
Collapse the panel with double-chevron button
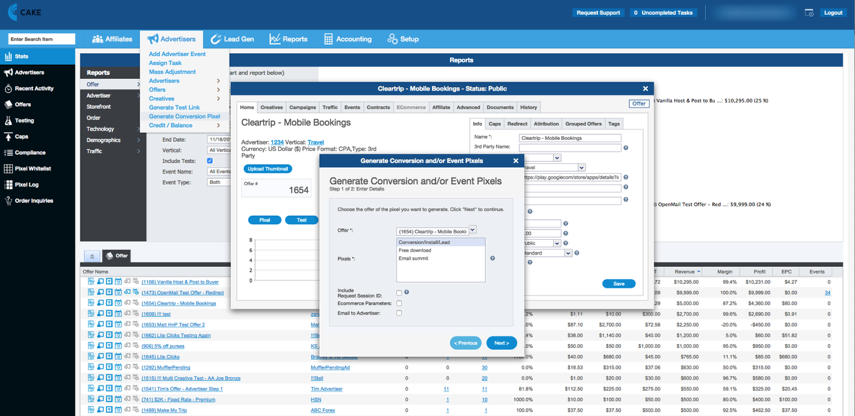pyautogui.click(x=92, y=255)
